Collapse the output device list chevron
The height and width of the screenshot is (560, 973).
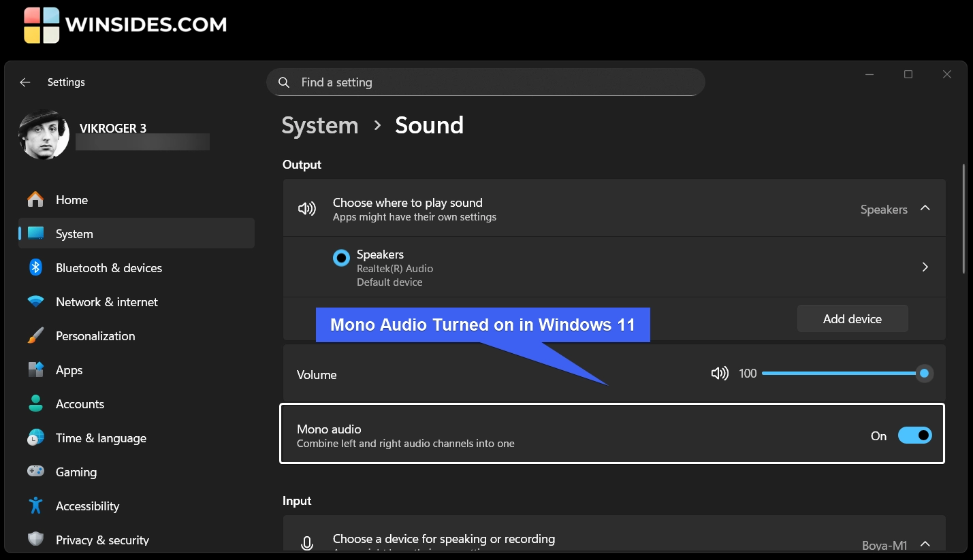point(925,208)
